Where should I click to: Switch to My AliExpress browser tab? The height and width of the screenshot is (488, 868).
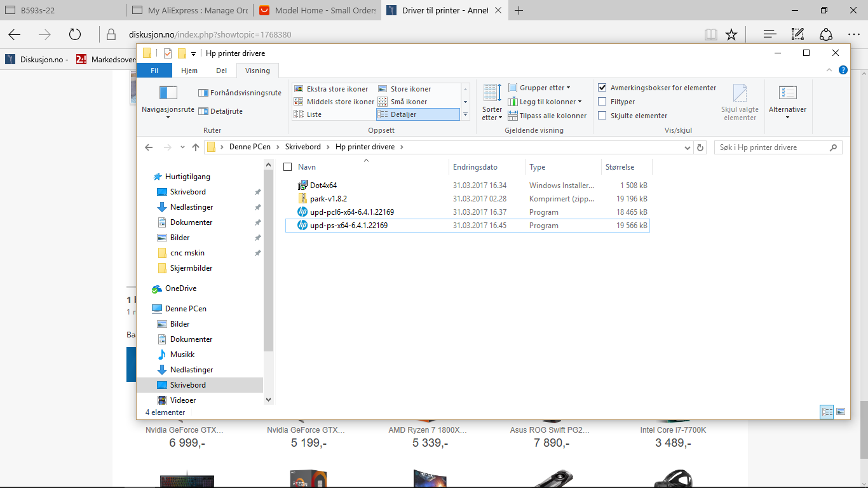click(189, 10)
